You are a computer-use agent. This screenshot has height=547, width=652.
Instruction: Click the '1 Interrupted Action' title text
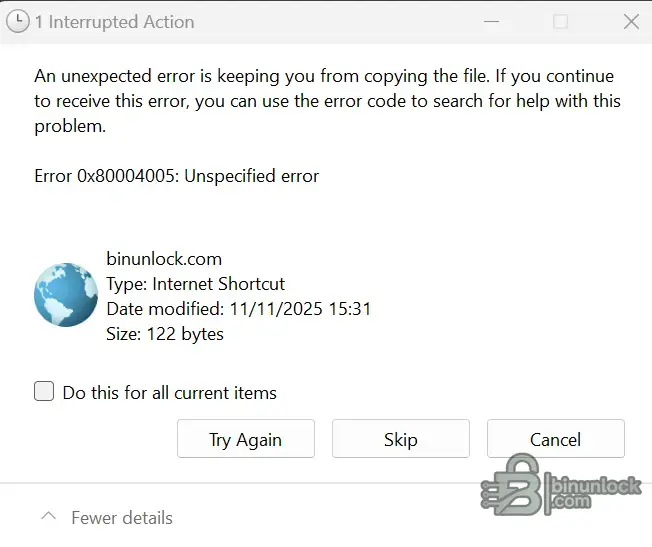114,21
